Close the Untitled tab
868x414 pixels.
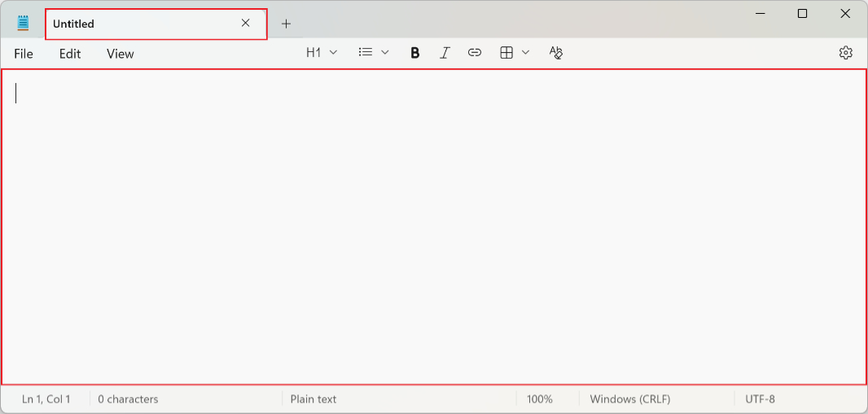[245, 24]
